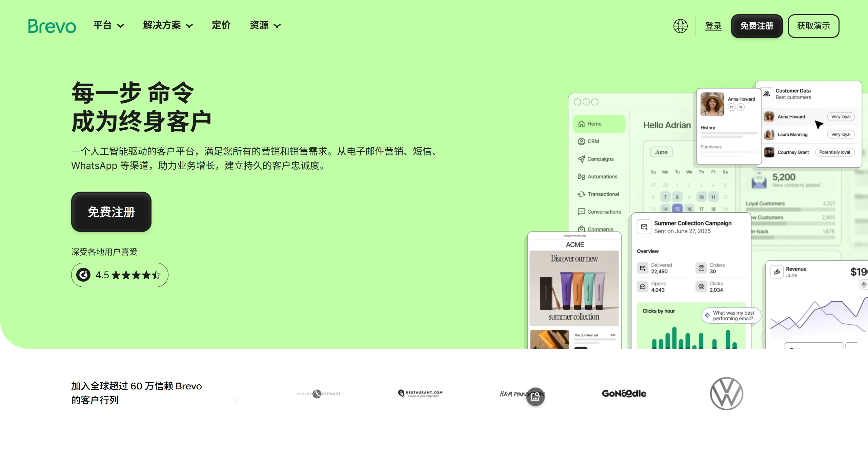
Task: Expand the 解决方案 menu
Action: click(x=168, y=25)
